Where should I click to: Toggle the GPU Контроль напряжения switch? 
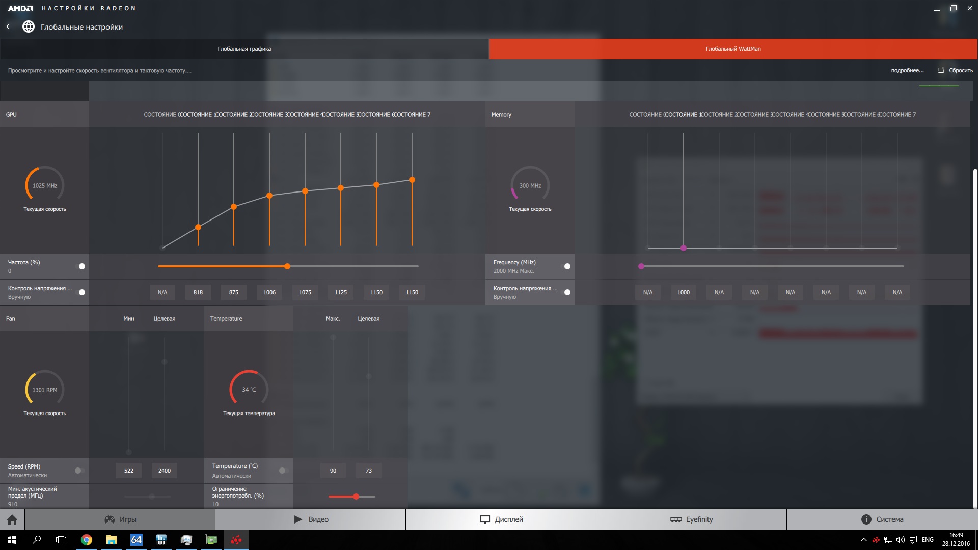pyautogui.click(x=80, y=292)
